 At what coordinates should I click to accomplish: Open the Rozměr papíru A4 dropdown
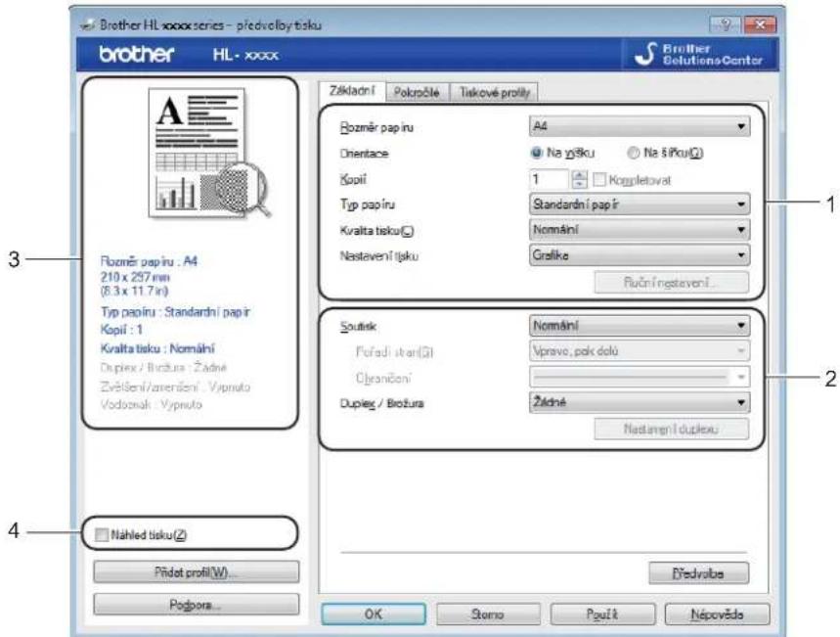coord(640,126)
